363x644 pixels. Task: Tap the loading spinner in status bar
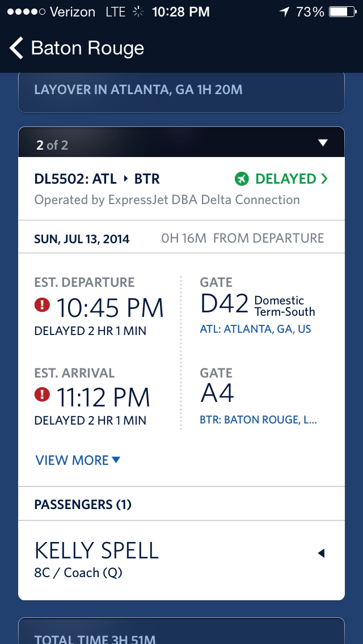point(138,12)
